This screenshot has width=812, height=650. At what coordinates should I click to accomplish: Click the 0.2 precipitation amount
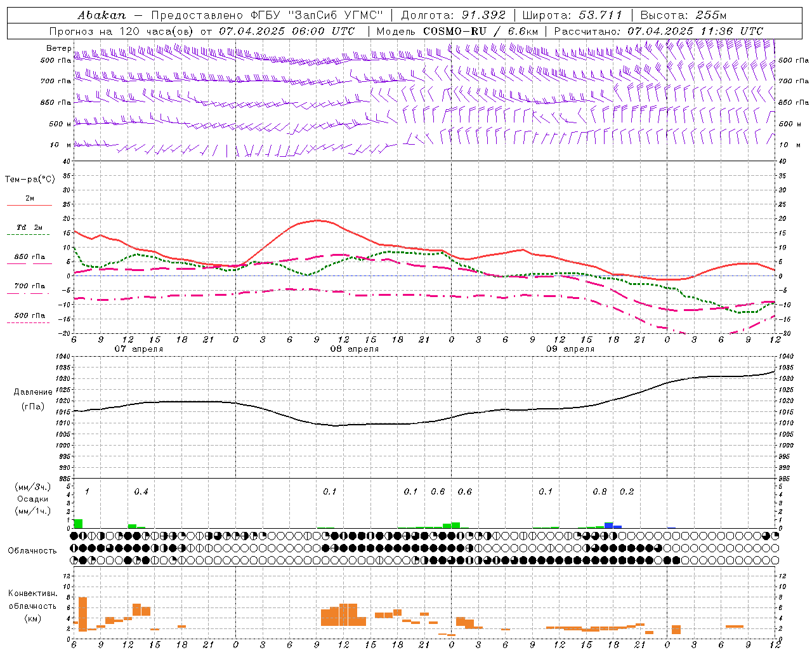(627, 492)
